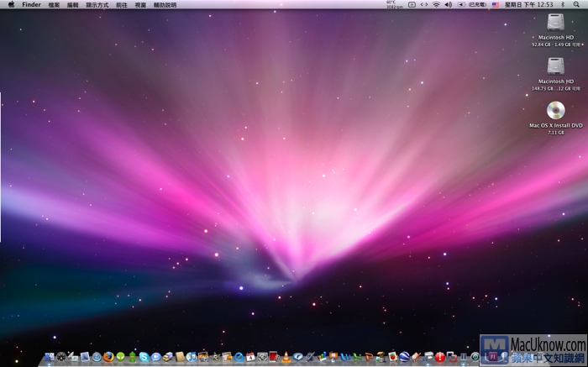Click the battery status 已充電 indicator
Screen dimensions: 588x367
(472, 4)
